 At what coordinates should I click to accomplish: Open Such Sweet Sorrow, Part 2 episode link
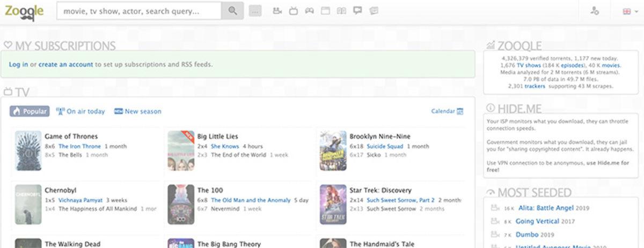click(x=401, y=200)
